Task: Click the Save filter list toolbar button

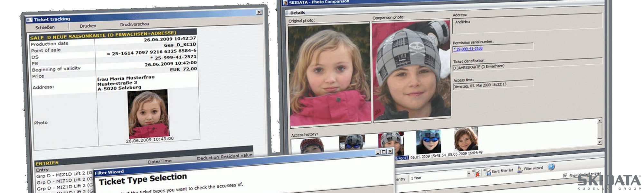Action: (x=498, y=171)
